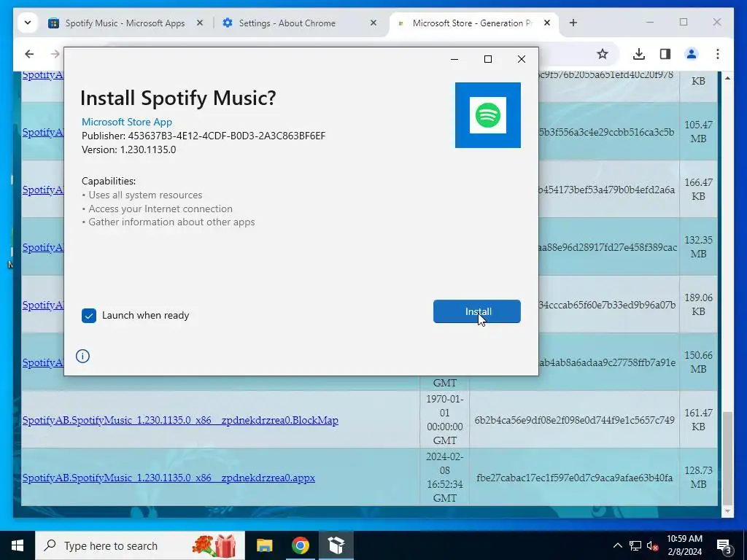This screenshot has height=560, width=747.
Task: Click the 128.73 MB size cell
Action: coord(698,477)
